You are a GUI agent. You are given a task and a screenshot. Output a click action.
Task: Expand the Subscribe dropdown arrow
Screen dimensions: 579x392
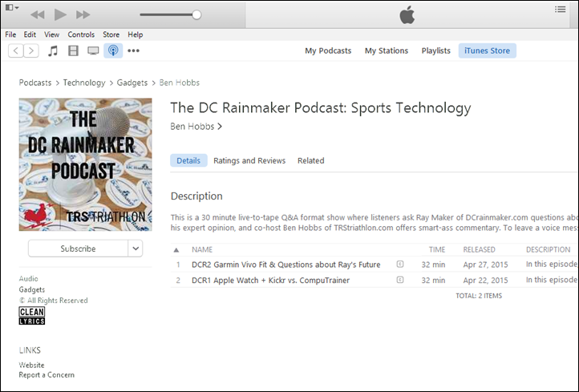136,249
